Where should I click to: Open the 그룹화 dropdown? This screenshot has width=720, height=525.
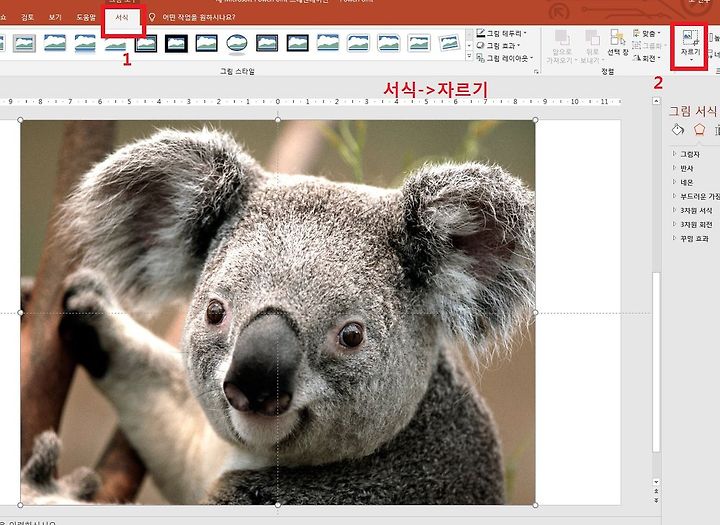point(649,46)
